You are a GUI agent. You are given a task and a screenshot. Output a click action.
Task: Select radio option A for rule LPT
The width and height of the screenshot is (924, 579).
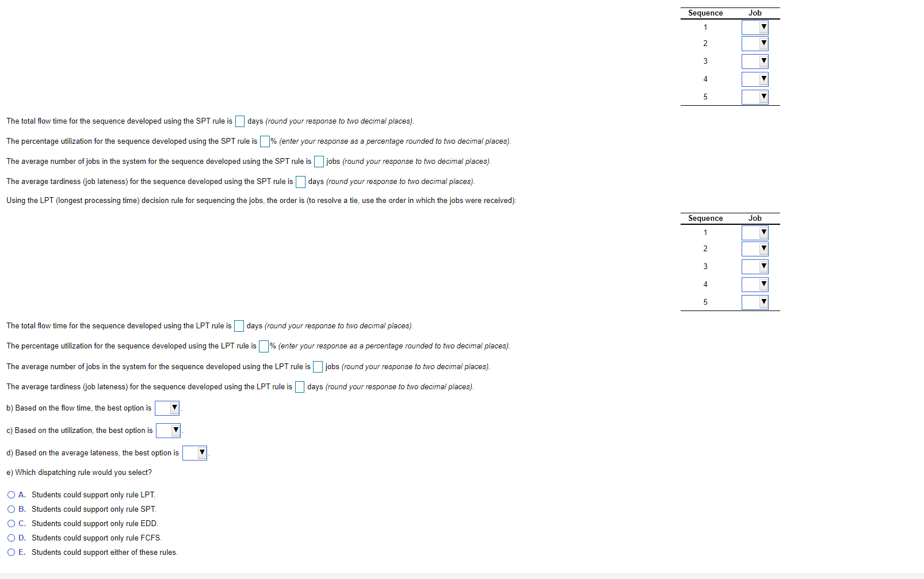11,494
